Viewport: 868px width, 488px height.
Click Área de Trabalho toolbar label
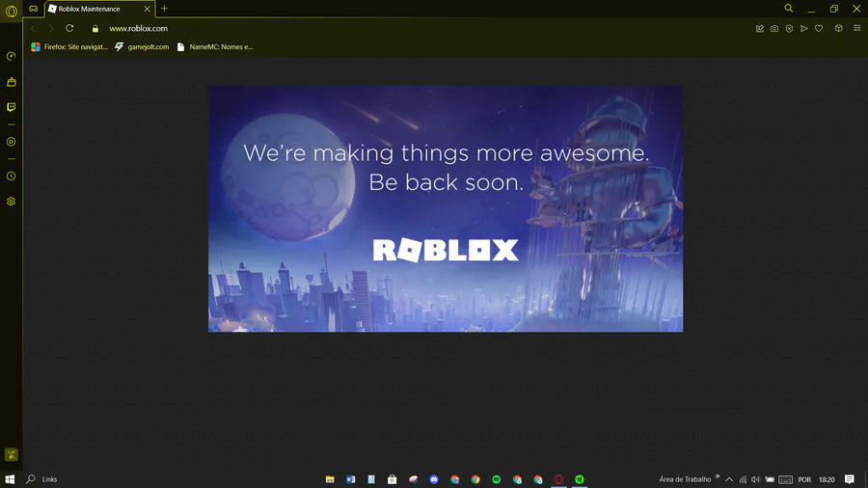[685, 479]
